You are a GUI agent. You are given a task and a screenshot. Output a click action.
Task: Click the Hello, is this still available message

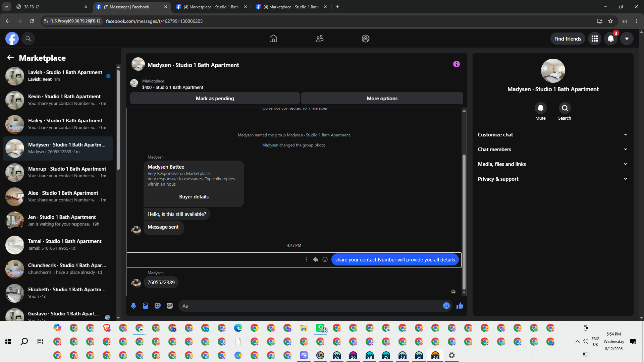(177, 214)
